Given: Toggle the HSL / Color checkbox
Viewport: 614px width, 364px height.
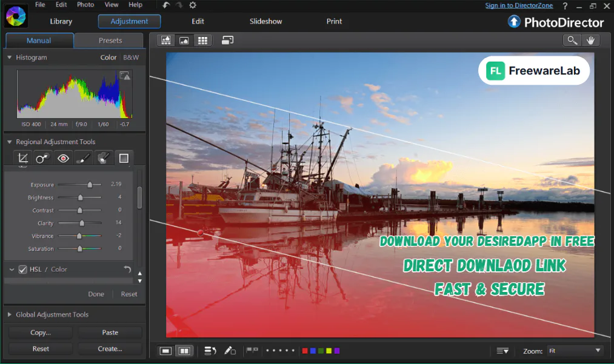Looking at the screenshot, I should [x=23, y=269].
